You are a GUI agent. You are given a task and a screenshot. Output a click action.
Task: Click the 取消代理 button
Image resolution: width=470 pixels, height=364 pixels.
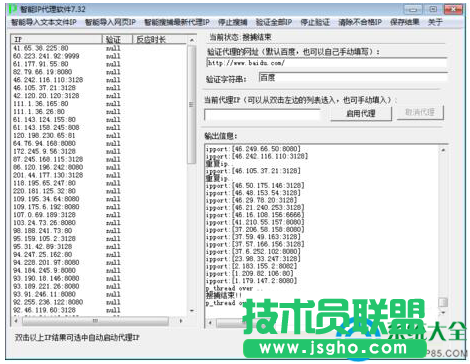coord(420,112)
